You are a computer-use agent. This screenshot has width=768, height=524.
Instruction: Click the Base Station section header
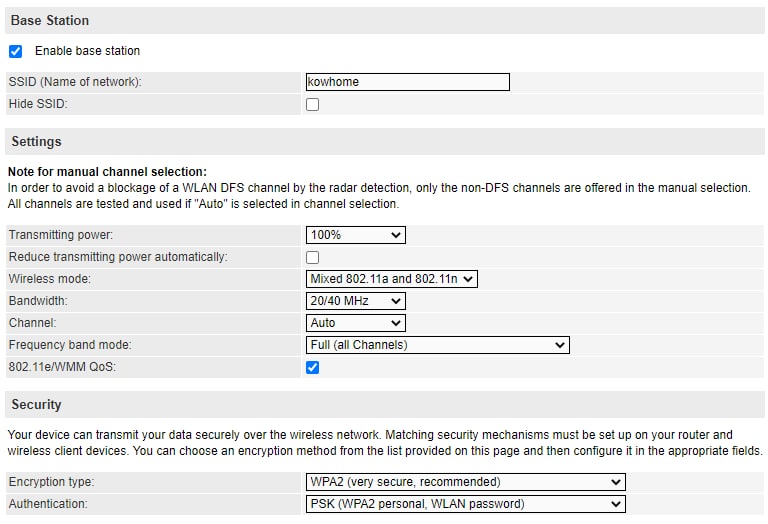pos(50,20)
